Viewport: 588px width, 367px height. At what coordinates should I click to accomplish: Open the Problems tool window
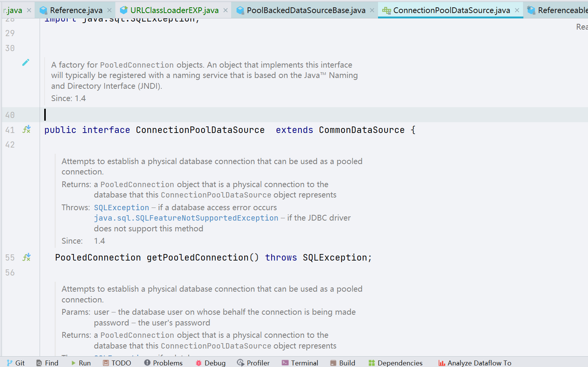[163, 363]
